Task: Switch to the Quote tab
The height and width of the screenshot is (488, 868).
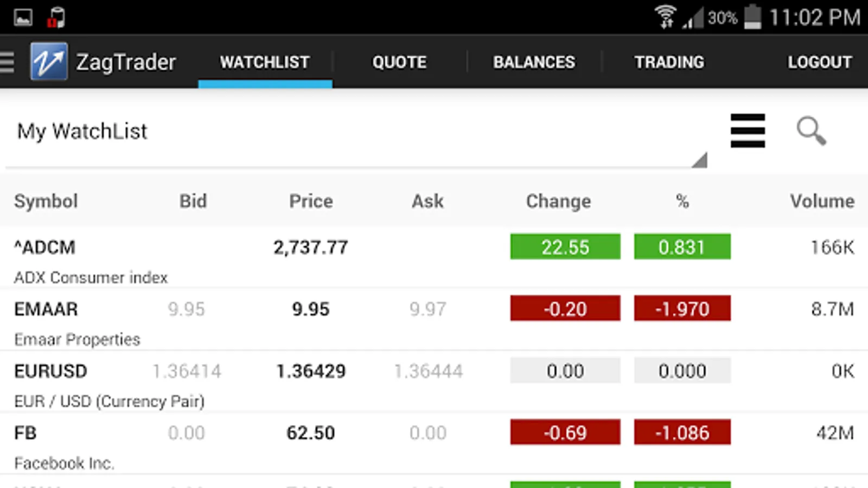Action: pos(399,62)
